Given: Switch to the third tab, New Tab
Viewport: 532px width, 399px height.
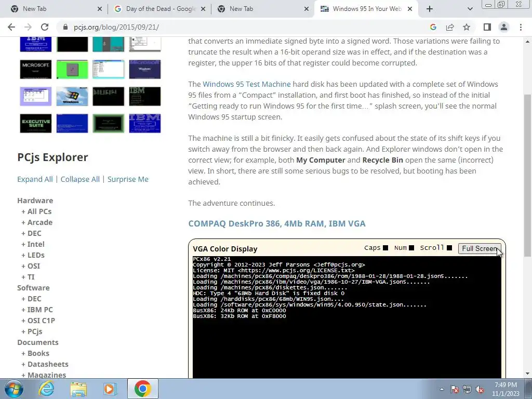Looking at the screenshot, I should click(261, 9).
